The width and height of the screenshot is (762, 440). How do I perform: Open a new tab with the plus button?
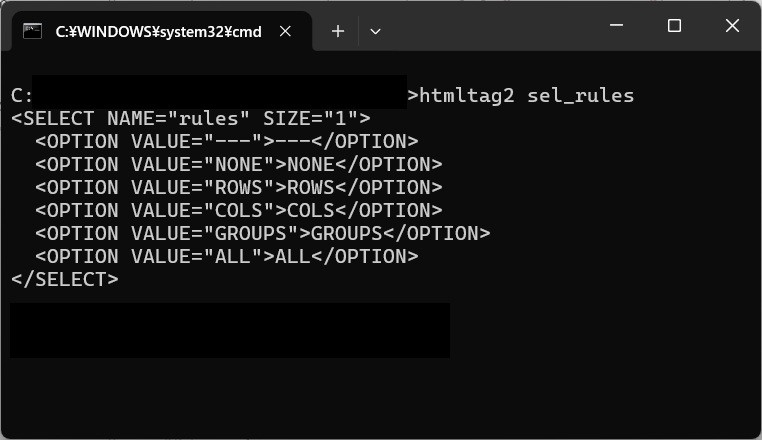click(x=338, y=31)
